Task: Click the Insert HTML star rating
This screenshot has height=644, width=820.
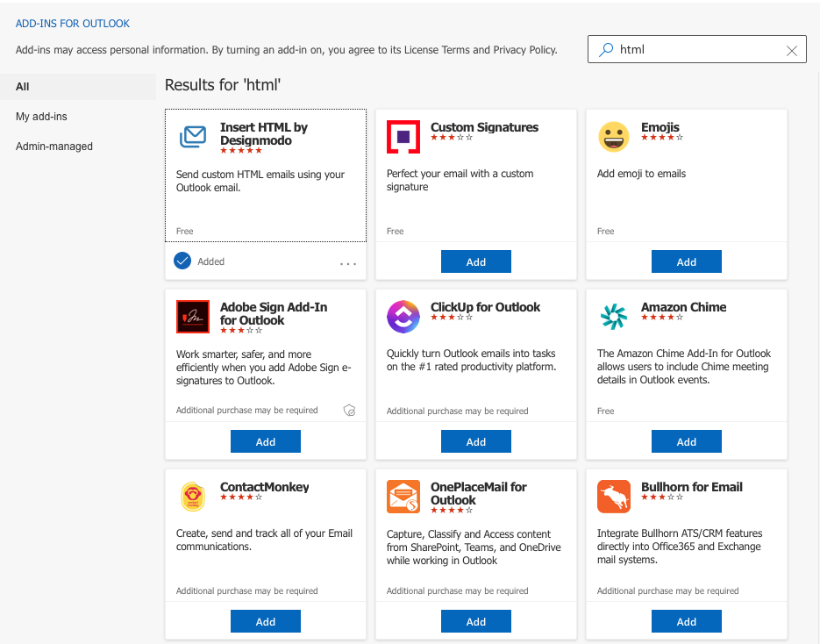Action: click(241, 151)
